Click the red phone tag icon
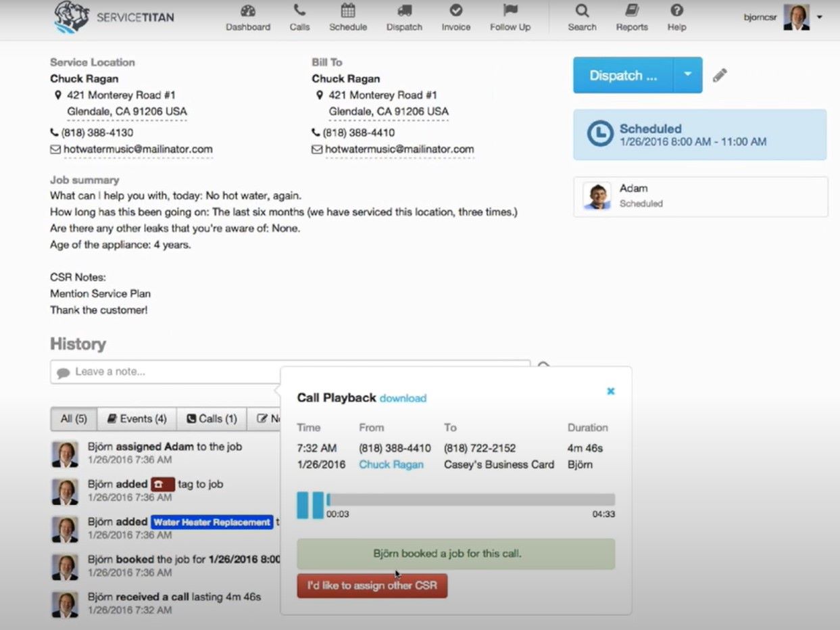 point(163,484)
